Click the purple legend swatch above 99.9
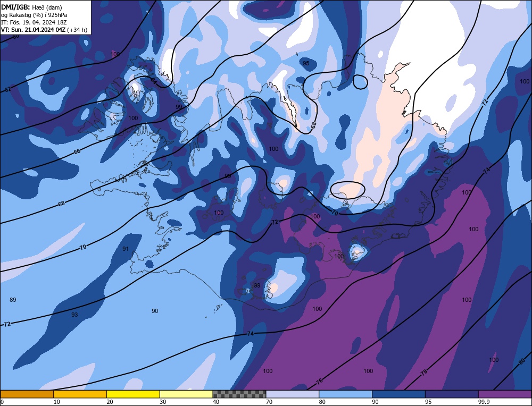Image resolution: width=532 pixels, height=406 pixels. (505, 394)
